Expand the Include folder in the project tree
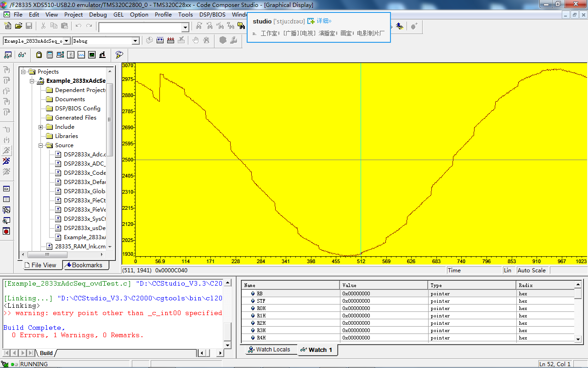 click(x=41, y=127)
